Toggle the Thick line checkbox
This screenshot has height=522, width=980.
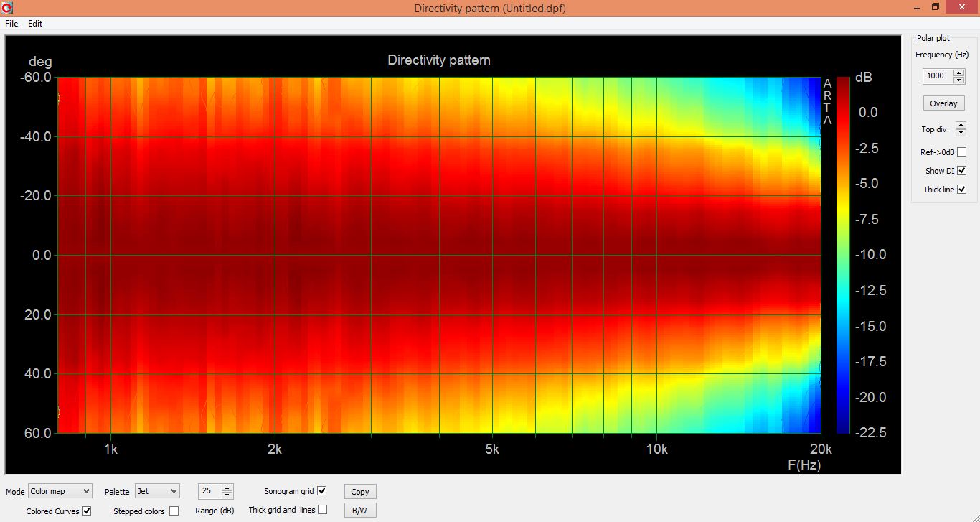[962, 190]
